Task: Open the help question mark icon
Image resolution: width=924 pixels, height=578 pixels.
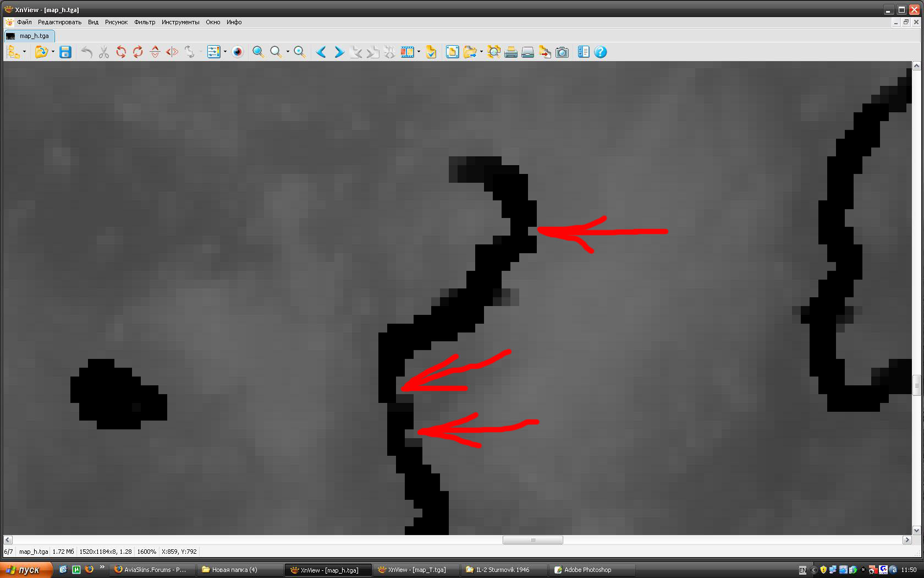Action: point(601,52)
